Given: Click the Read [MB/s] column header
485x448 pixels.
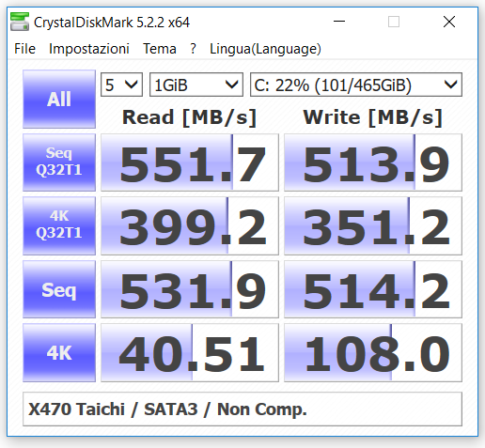Looking at the screenshot, I should pyautogui.click(x=189, y=117).
